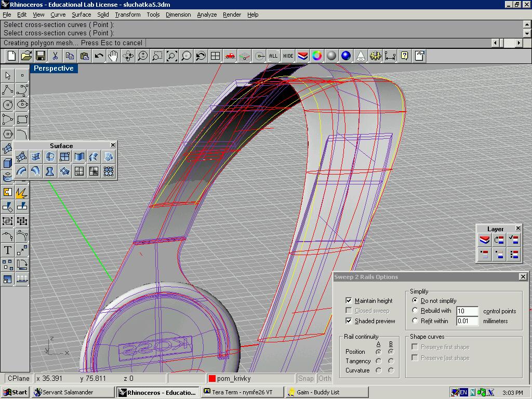
Task: Select Curvature radio for rail A
Action: (378, 370)
